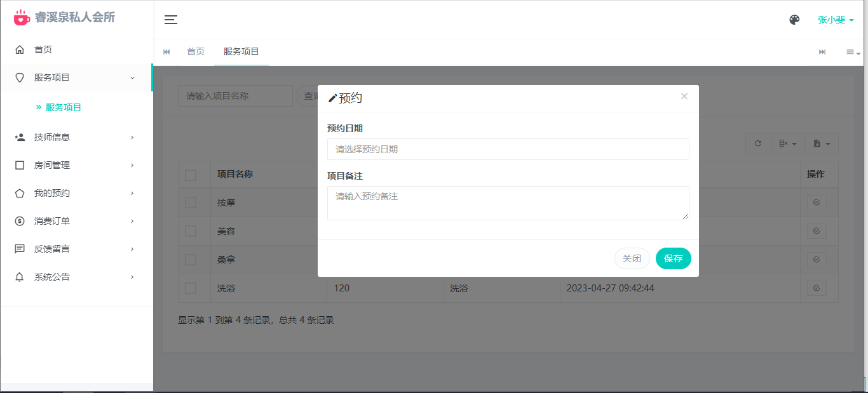The height and width of the screenshot is (393, 868).
Task: Check the 按摩 row checkbox
Action: tap(191, 203)
